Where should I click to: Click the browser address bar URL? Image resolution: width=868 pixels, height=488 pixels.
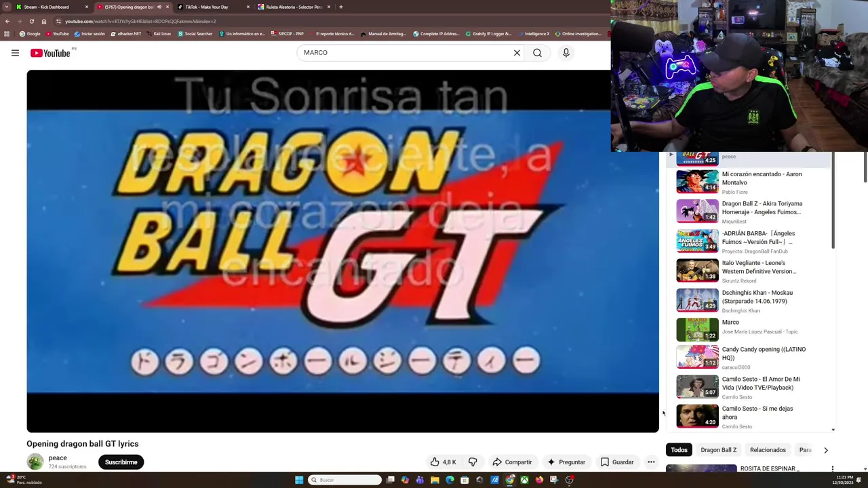point(140,21)
